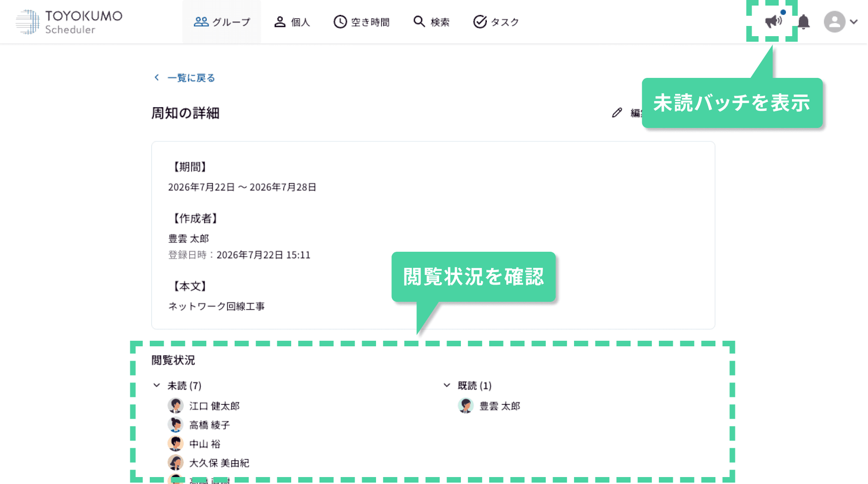Switch to the 個人 tab

[x=292, y=22]
